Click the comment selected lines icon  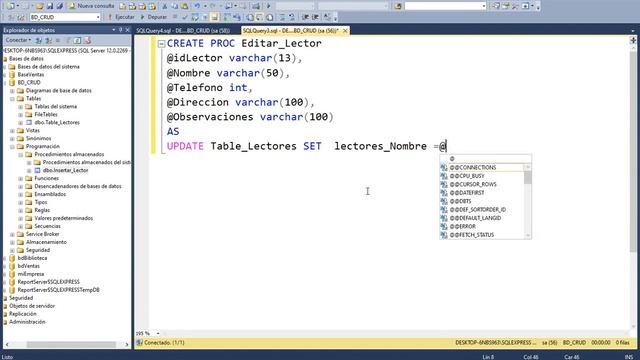[x=282, y=17]
